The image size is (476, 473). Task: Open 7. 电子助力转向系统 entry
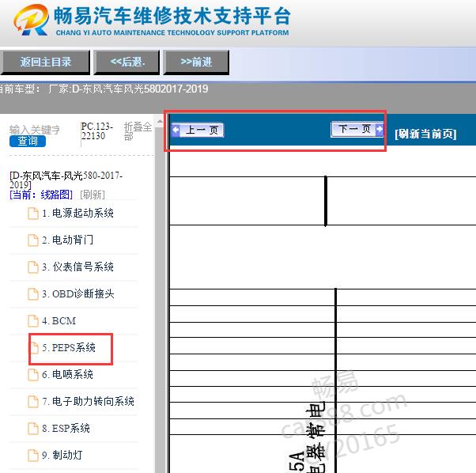coord(88,402)
